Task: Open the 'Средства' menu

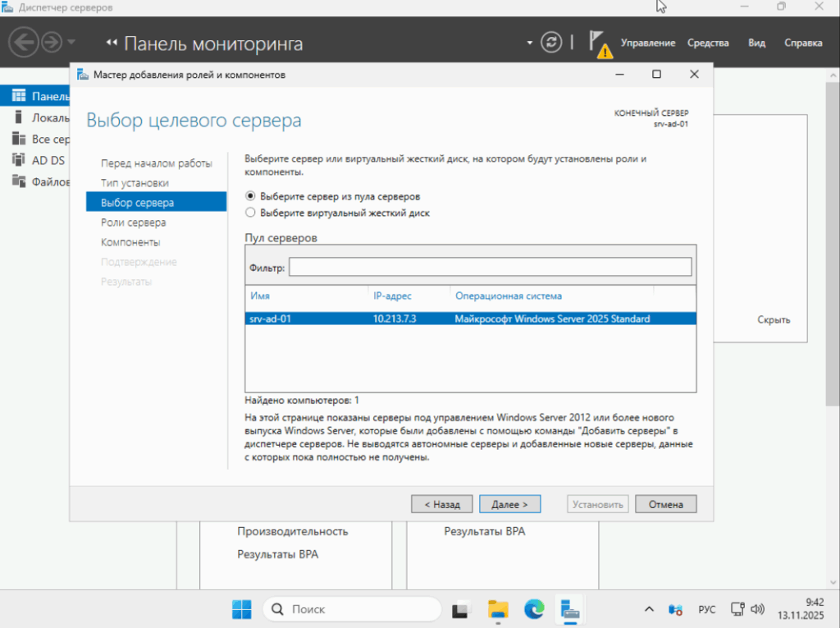Action: [707, 43]
